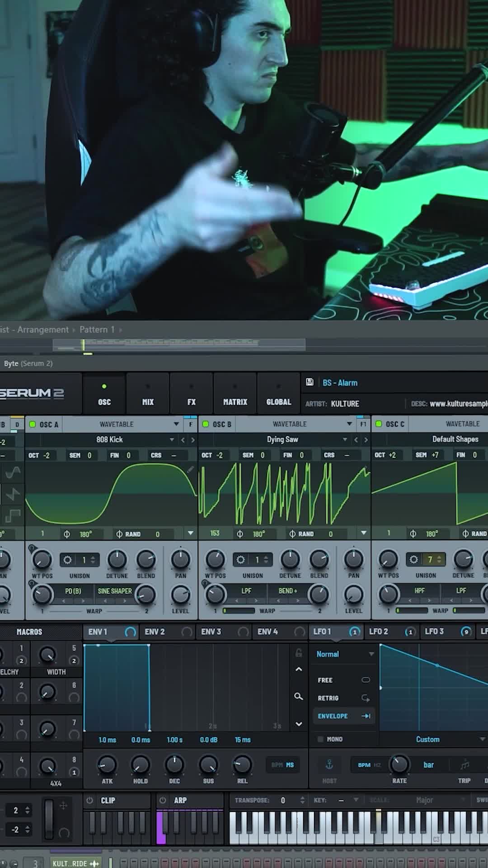Click the PD (B) warp mode button
Image resolution: width=488 pixels, height=868 pixels.
click(x=73, y=591)
